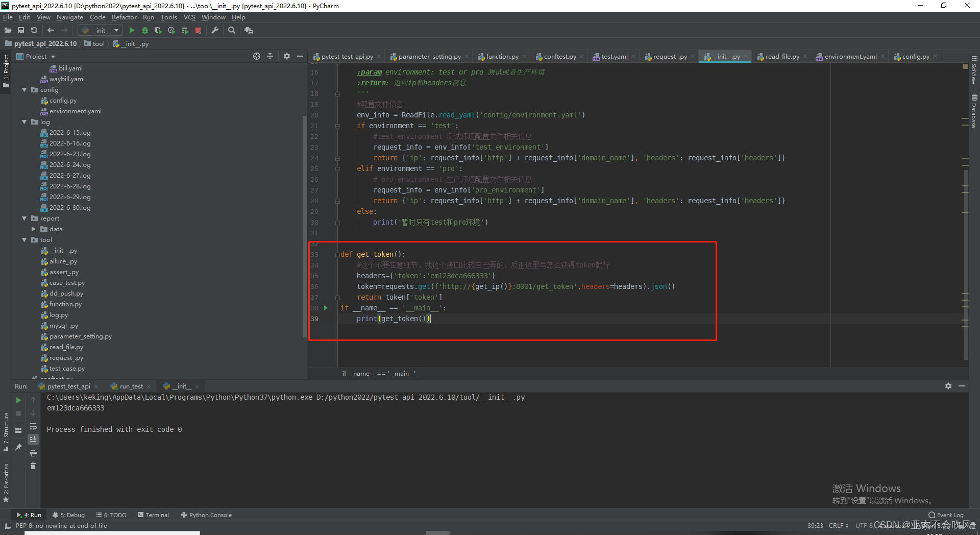
Task: Synchronize files with the refresh icon
Action: pyautogui.click(x=34, y=31)
